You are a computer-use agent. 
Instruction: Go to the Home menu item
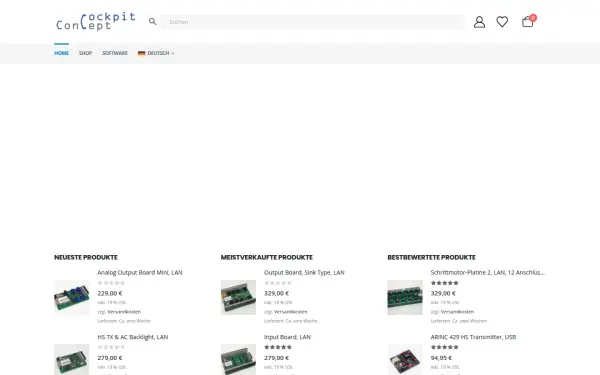pyautogui.click(x=61, y=53)
